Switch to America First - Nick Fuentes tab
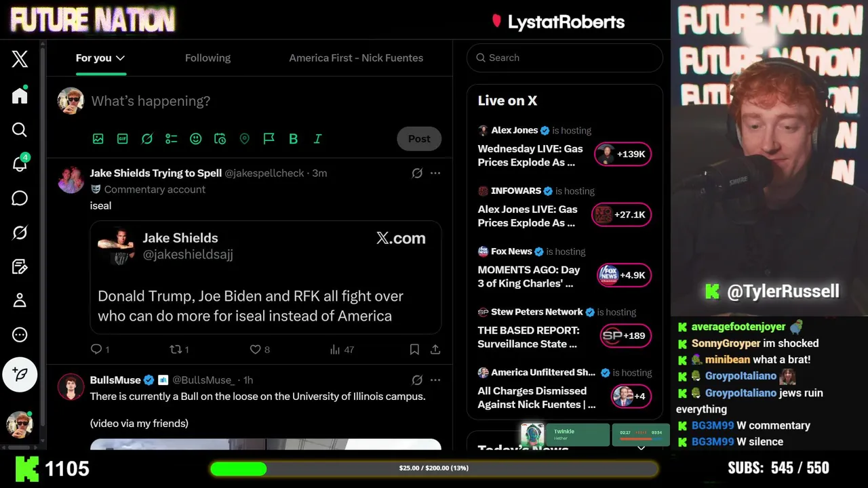 (x=356, y=58)
